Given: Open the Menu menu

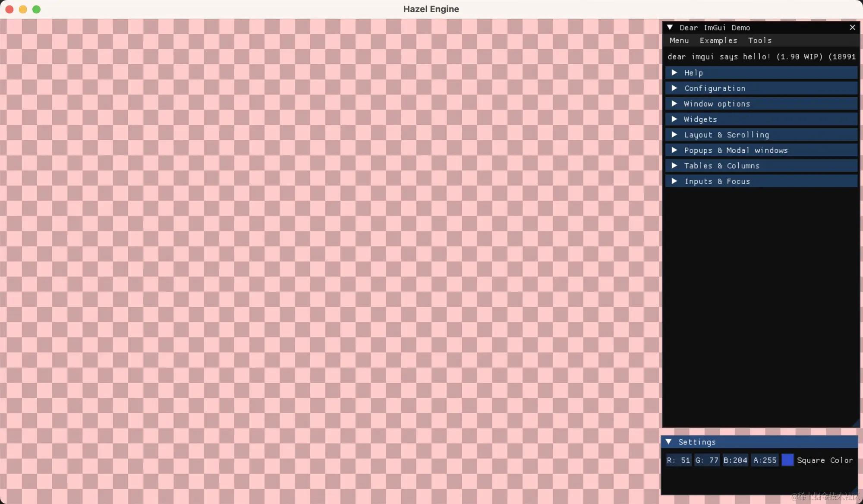Looking at the screenshot, I should click(x=679, y=41).
